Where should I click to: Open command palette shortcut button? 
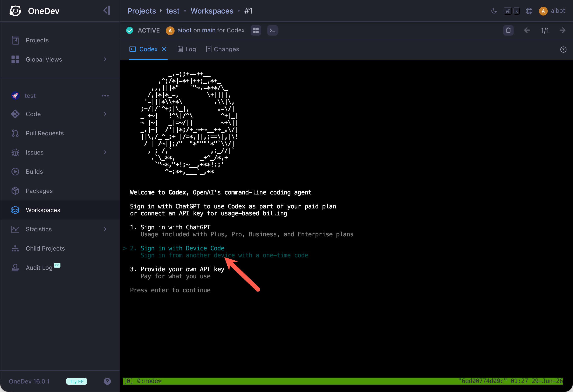[512, 11]
